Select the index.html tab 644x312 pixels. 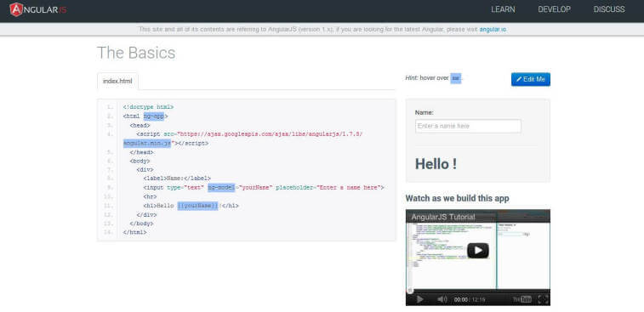click(x=117, y=82)
